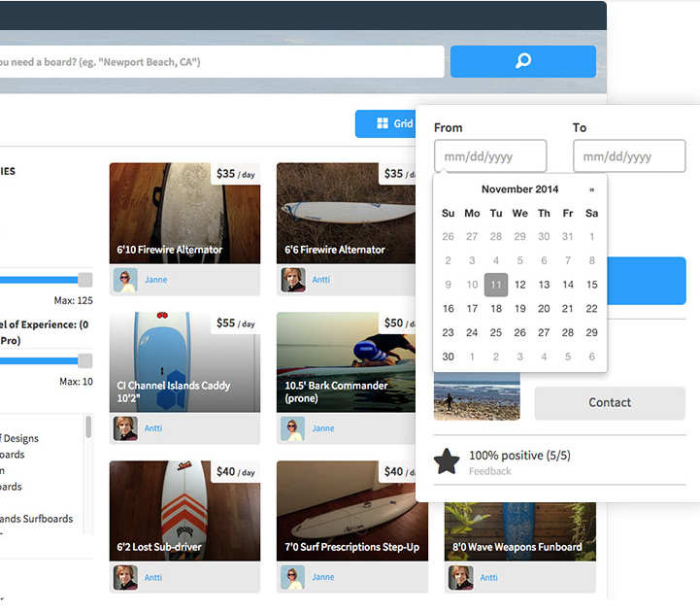Screen dimensions: 700x613
Task: Click Janne's avatar under 6'10 Firewire Alternator
Action: (x=125, y=280)
